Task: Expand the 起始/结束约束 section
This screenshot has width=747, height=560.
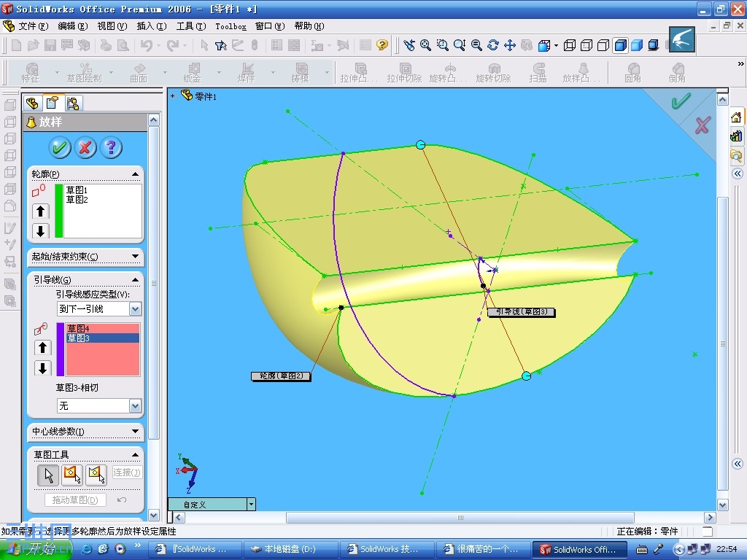Action: click(x=136, y=257)
